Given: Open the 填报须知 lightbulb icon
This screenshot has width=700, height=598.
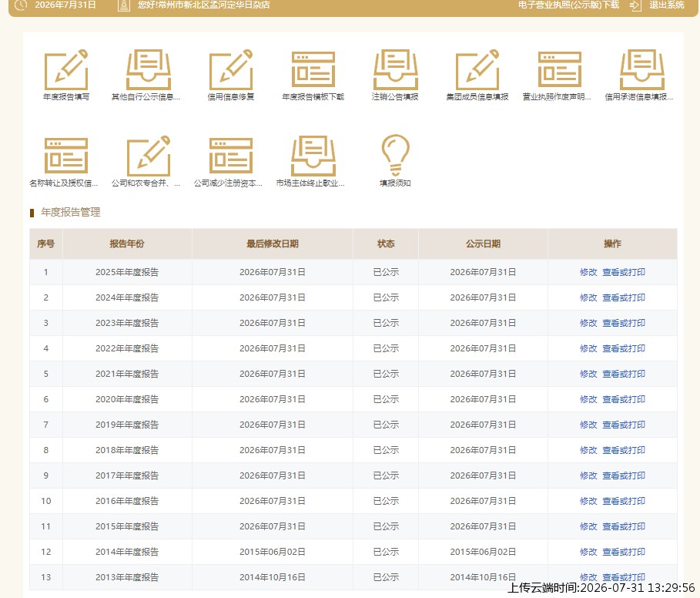Looking at the screenshot, I should pyautogui.click(x=395, y=155).
